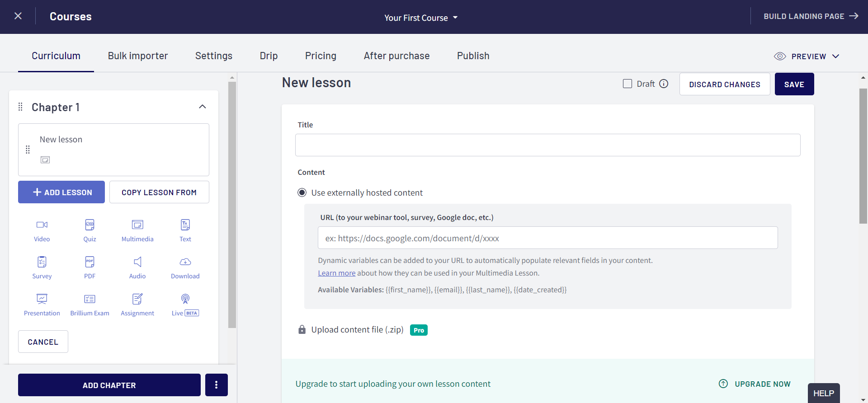Select the PDF lesson type icon
868x403 pixels.
tap(90, 262)
